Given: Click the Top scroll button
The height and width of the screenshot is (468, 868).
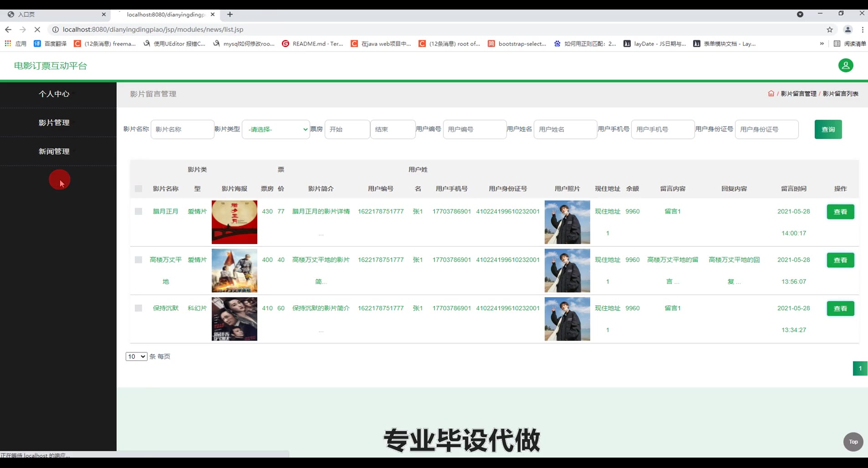Looking at the screenshot, I should click(x=853, y=442).
